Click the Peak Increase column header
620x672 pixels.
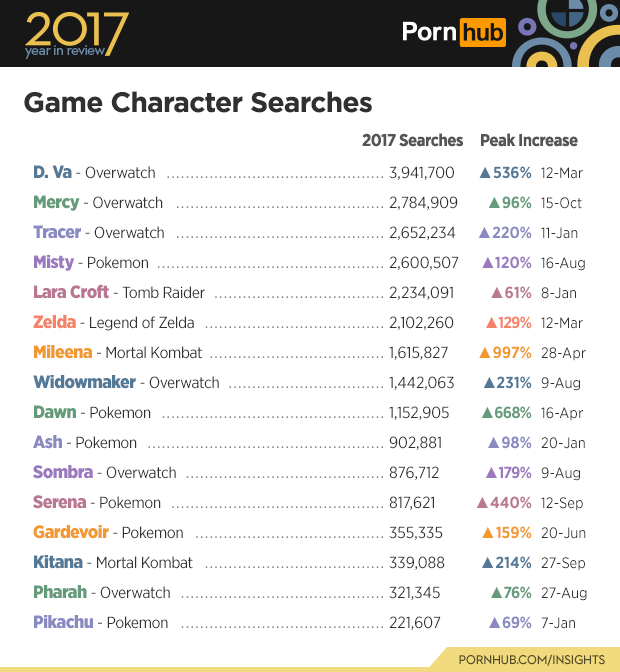coord(528,141)
